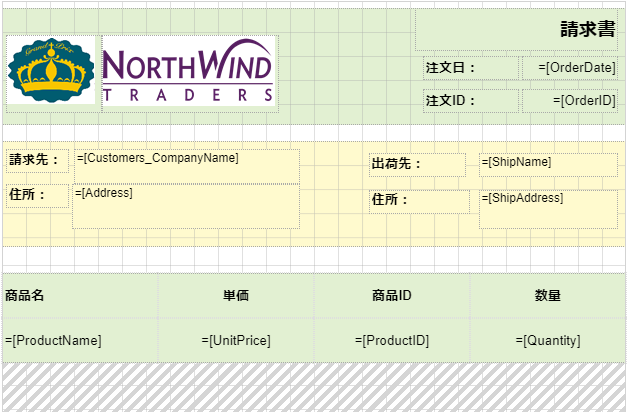This screenshot has width=627, height=412.
Task: Select the NorthWind Traders logo image
Action: [188, 73]
